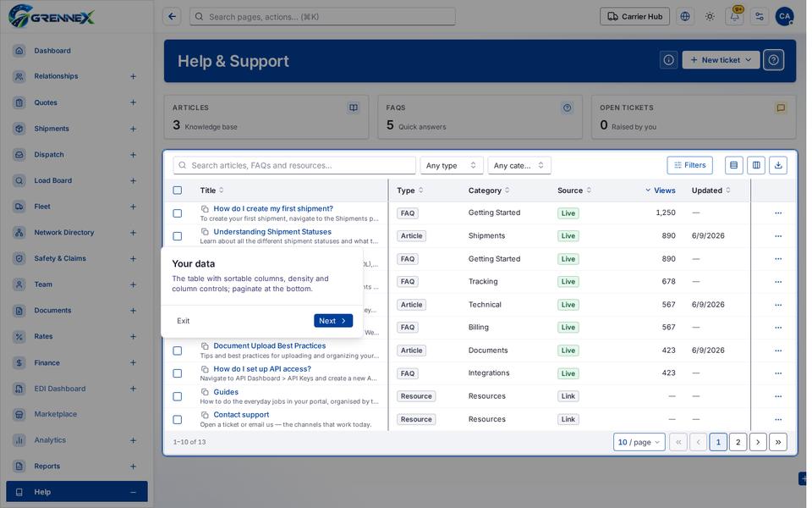Expand the Finance sidebar section
The image size is (812, 508).
[133, 363]
